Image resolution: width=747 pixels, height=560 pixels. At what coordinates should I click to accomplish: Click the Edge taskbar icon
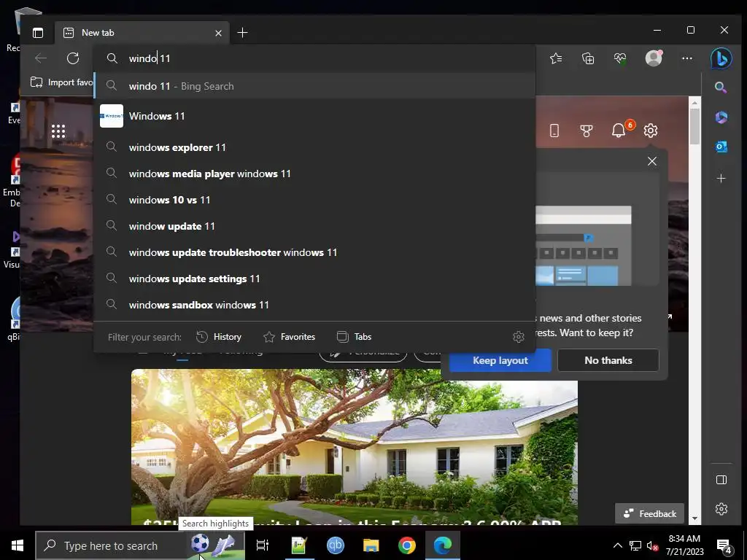tap(443, 545)
